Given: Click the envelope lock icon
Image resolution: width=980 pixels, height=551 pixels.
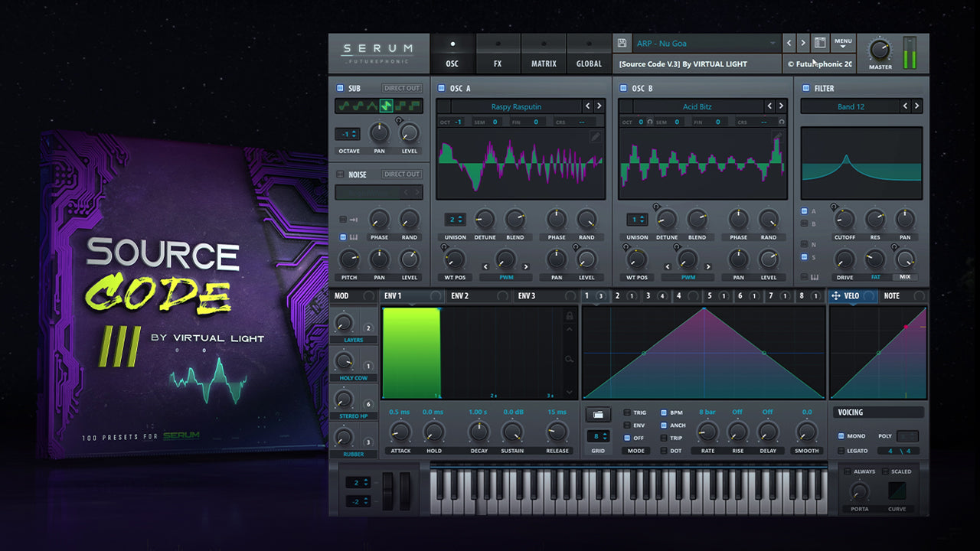Looking at the screenshot, I should [569, 315].
